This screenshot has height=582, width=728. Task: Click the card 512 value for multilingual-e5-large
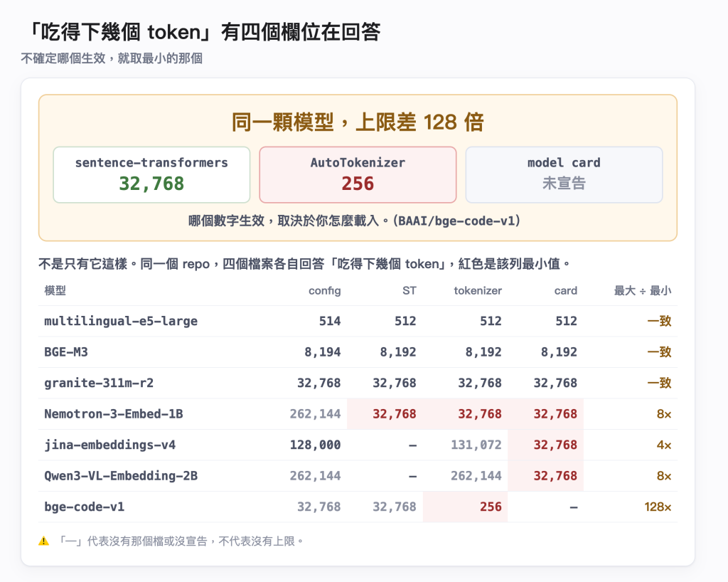tap(567, 321)
